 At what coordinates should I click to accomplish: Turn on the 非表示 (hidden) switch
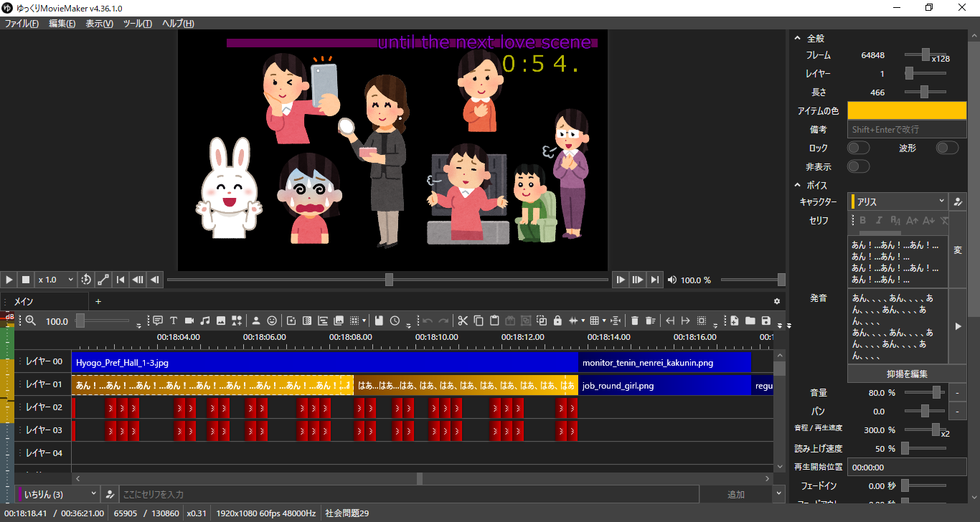coord(858,166)
